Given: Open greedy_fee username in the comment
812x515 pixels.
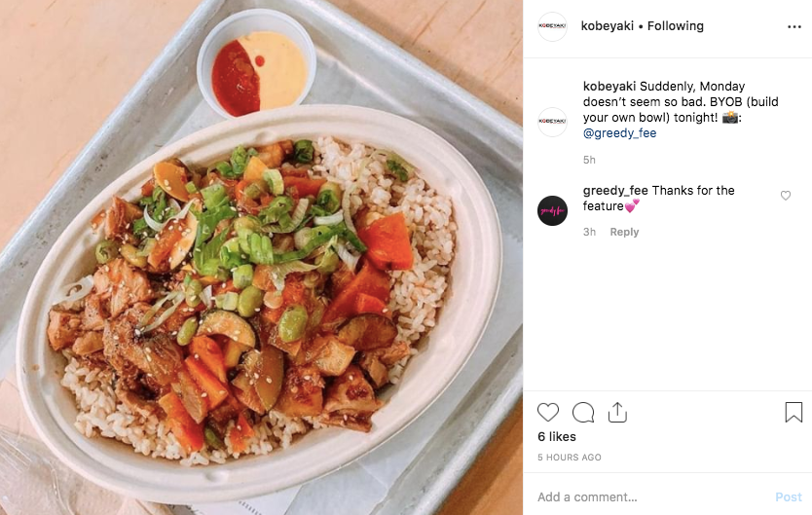Looking at the screenshot, I should pyautogui.click(x=615, y=191).
